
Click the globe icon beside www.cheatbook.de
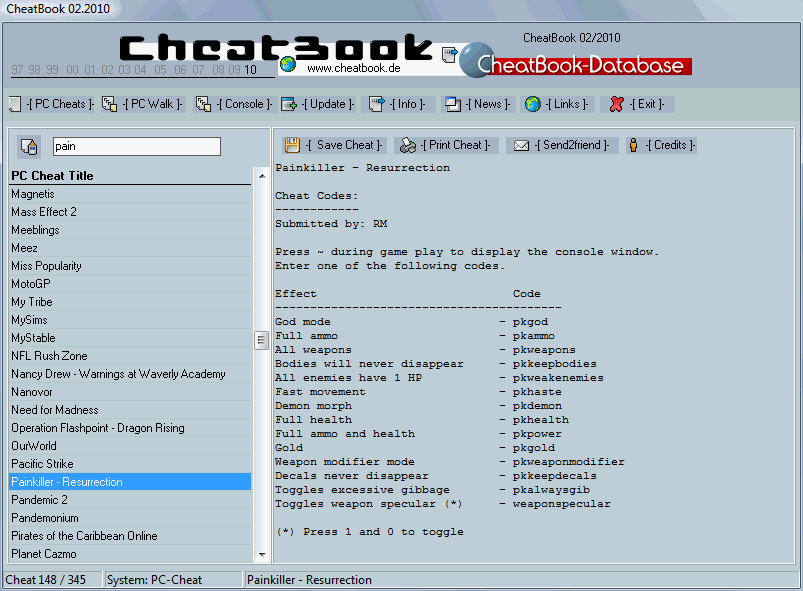288,64
